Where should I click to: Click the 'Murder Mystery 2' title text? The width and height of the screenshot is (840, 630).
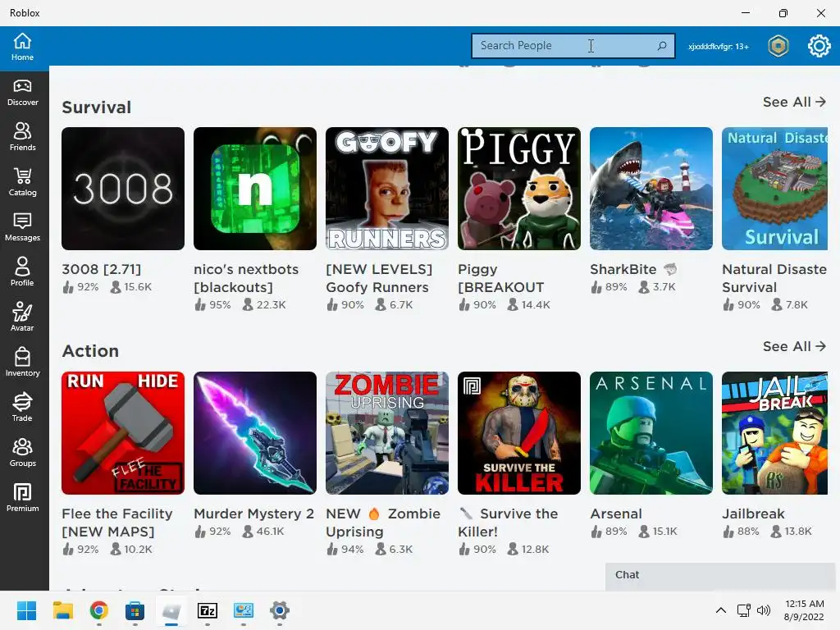tap(253, 514)
